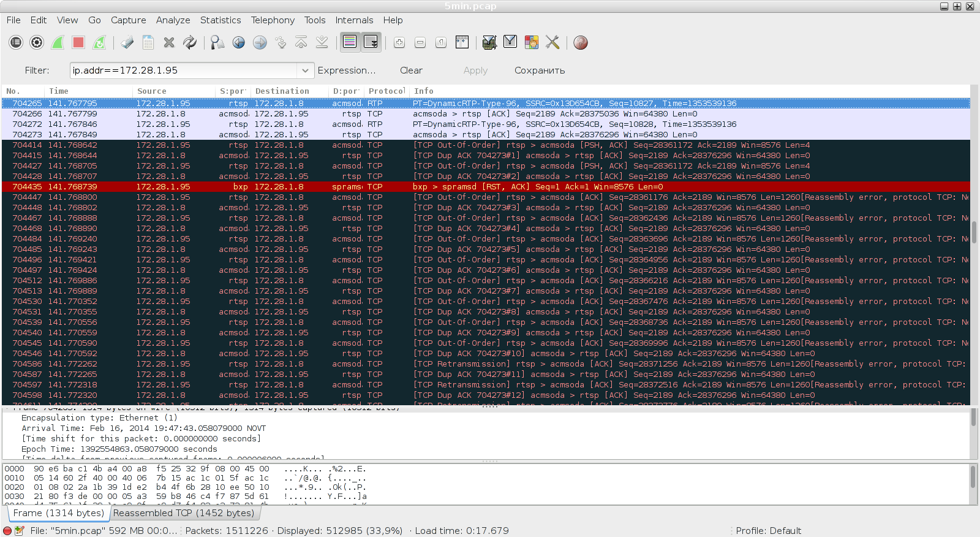Open a capture file icon
980x537 pixels.
tap(127, 42)
